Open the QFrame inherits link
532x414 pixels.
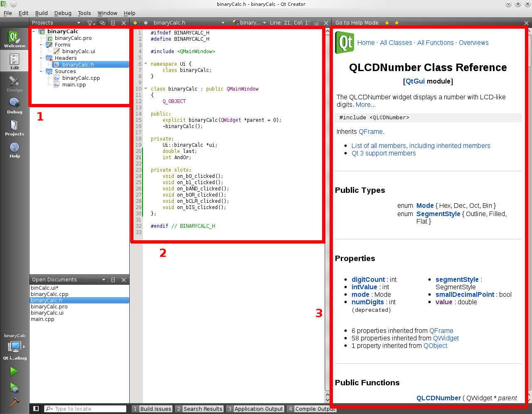(x=371, y=132)
